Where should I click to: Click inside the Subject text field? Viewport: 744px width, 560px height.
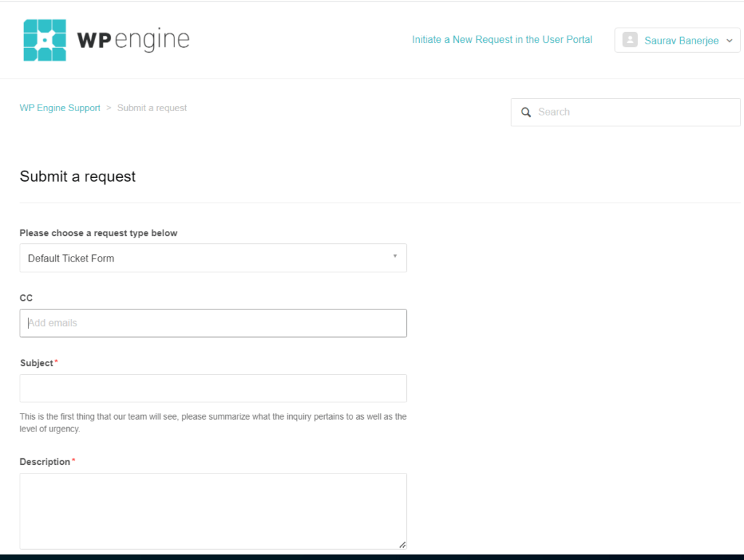[x=213, y=388]
